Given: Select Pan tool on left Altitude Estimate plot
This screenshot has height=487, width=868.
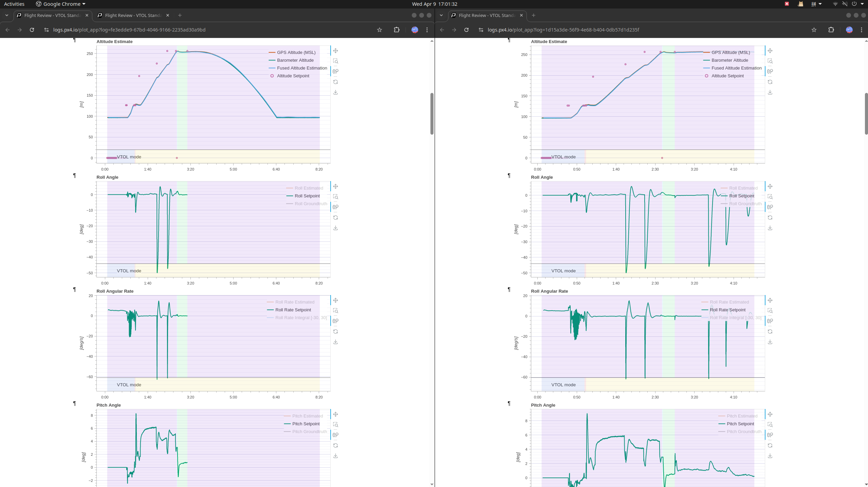Looking at the screenshot, I should pyautogui.click(x=335, y=51).
